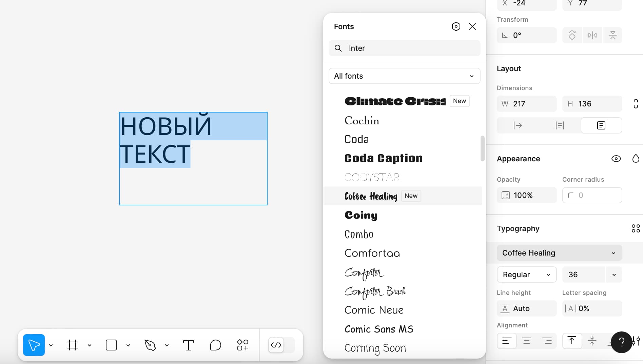The image size is (643, 364).
Task: Choose Coffee Healing font
Action: (403, 196)
